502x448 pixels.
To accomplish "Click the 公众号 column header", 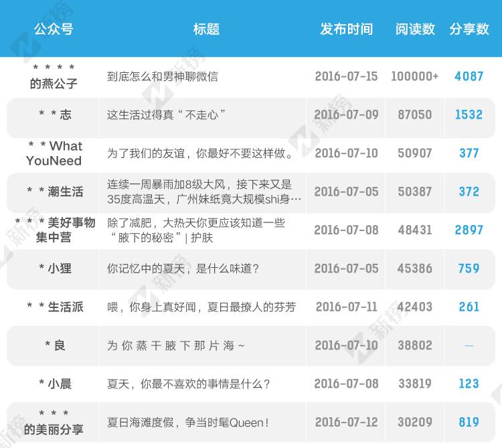I will 54,29.
